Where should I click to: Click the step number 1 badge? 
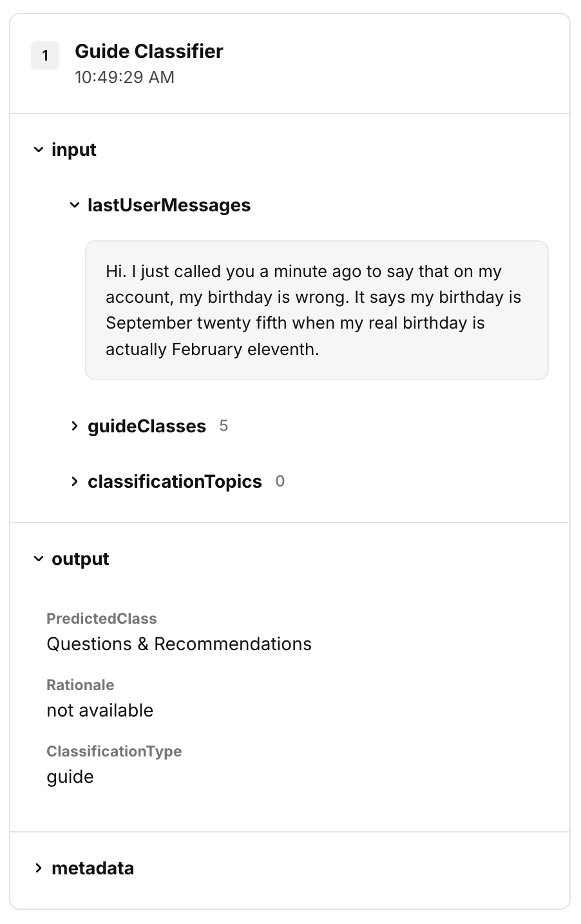(x=45, y=55)
